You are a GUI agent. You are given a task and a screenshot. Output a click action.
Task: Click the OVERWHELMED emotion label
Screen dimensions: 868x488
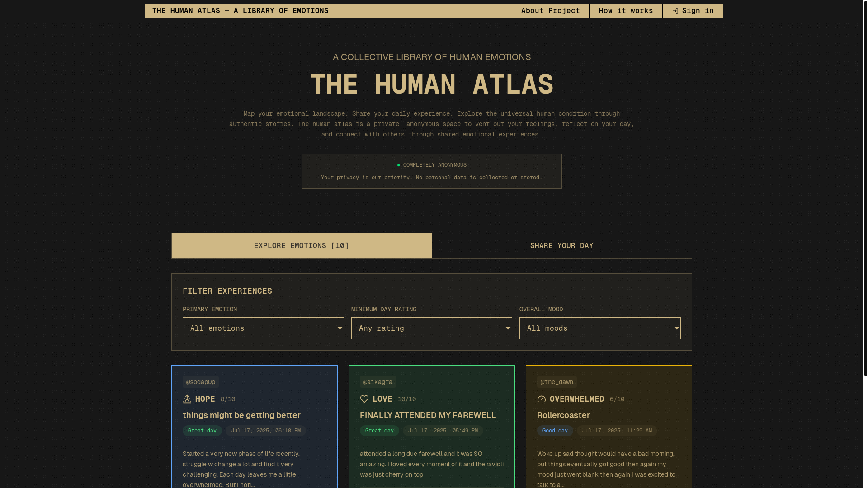pyautogui.click(x=577, y=399)
